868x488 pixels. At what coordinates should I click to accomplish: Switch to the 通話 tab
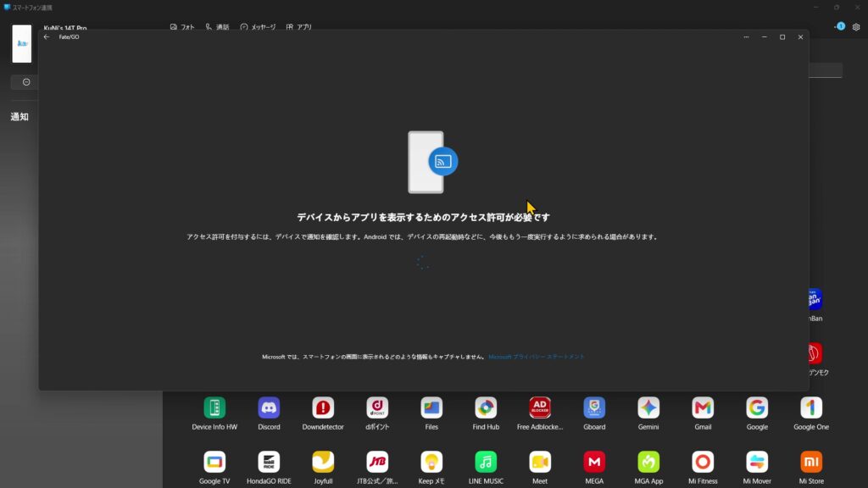[x=217, y=26]
